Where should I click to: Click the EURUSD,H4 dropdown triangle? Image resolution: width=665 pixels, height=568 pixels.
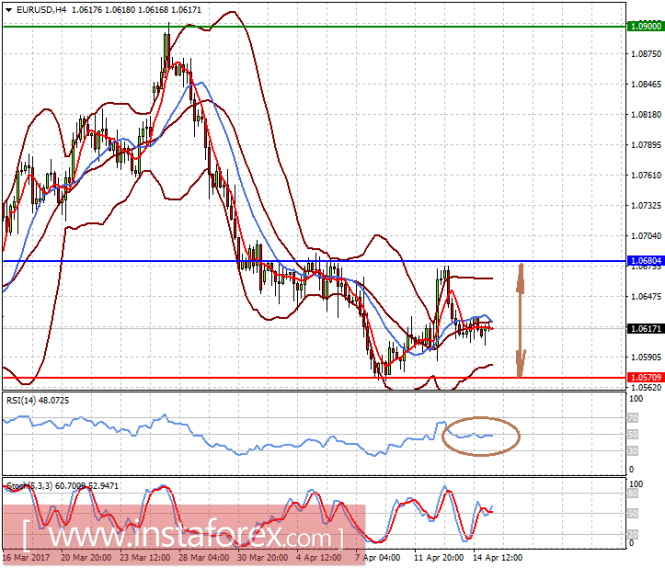click(9, 10)
